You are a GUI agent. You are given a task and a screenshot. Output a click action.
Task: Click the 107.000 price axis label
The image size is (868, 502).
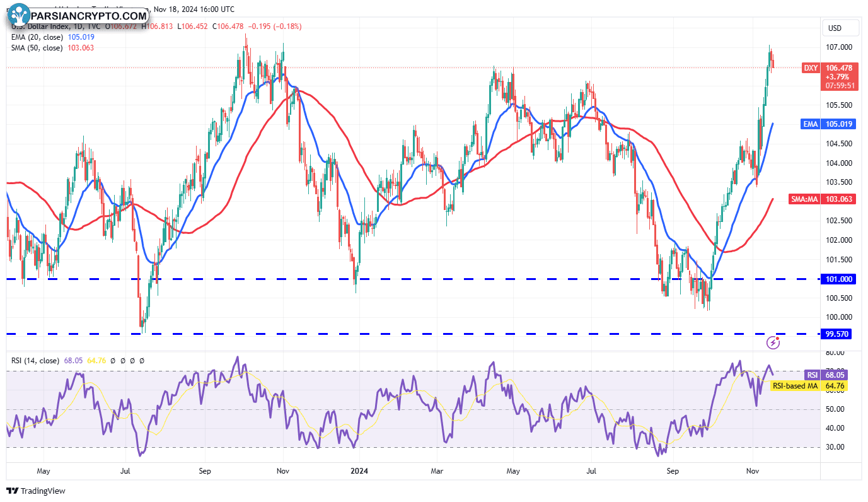click(x=838, y=47)
